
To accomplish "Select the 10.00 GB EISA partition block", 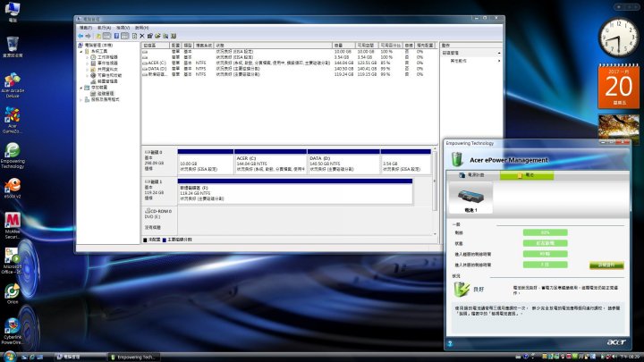I will click(206, 162).
